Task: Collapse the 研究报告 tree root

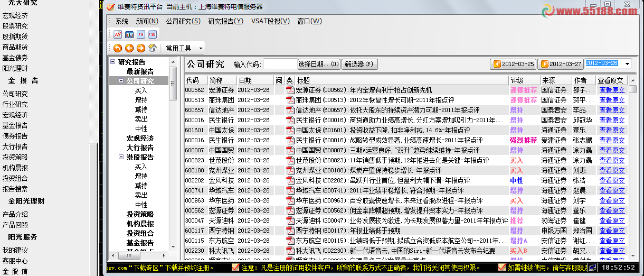Action: click(x=112, y=62)
